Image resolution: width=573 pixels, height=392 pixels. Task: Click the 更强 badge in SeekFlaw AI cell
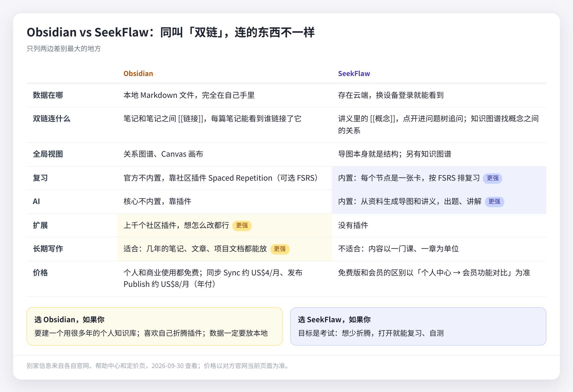click(494, 202)
